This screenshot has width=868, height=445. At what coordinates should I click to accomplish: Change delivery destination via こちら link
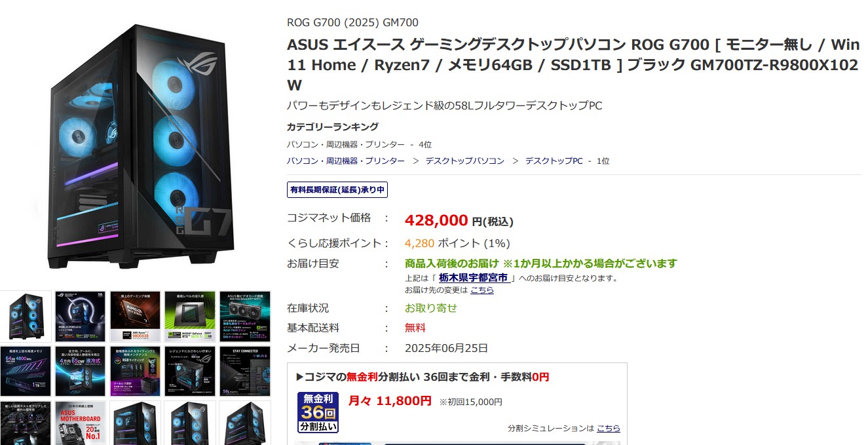(x=482, y=290)
